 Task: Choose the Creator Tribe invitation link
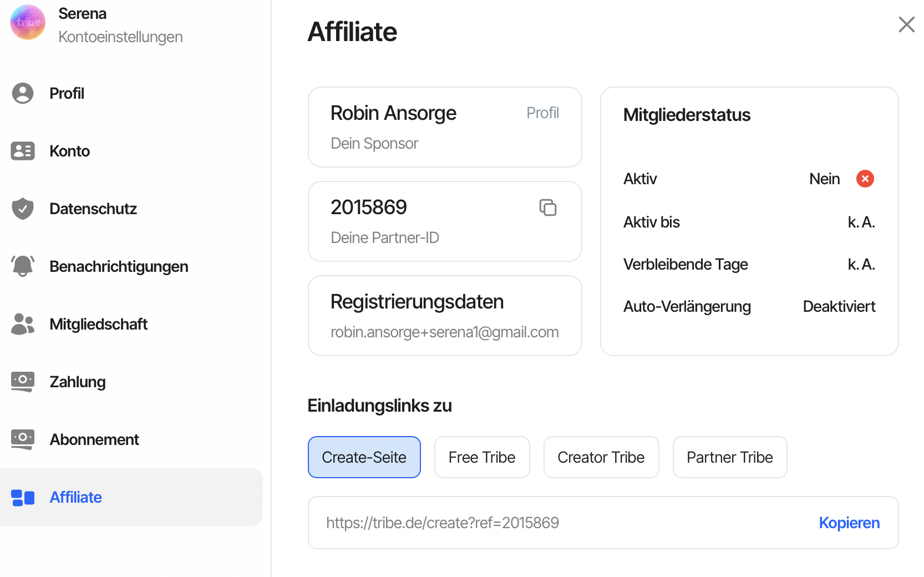pyautogui.click(x=601, y=457)
